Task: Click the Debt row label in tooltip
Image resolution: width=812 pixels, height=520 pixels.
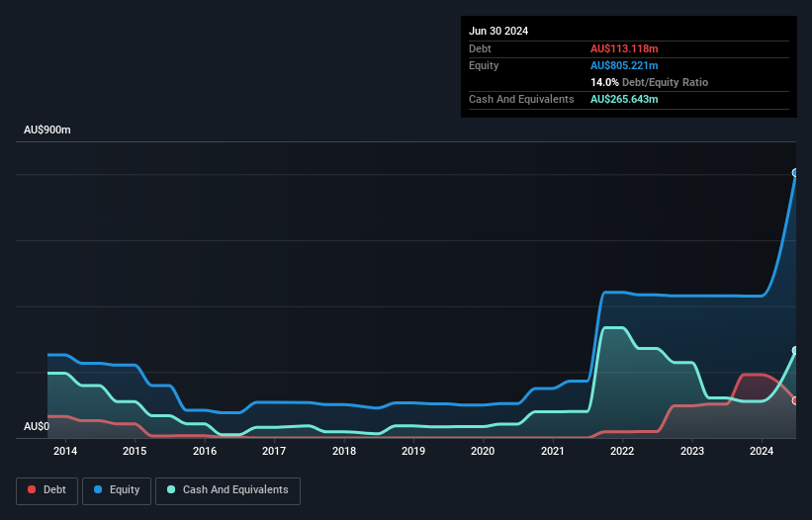Action: pyautogui.click(x=480, y=48)
